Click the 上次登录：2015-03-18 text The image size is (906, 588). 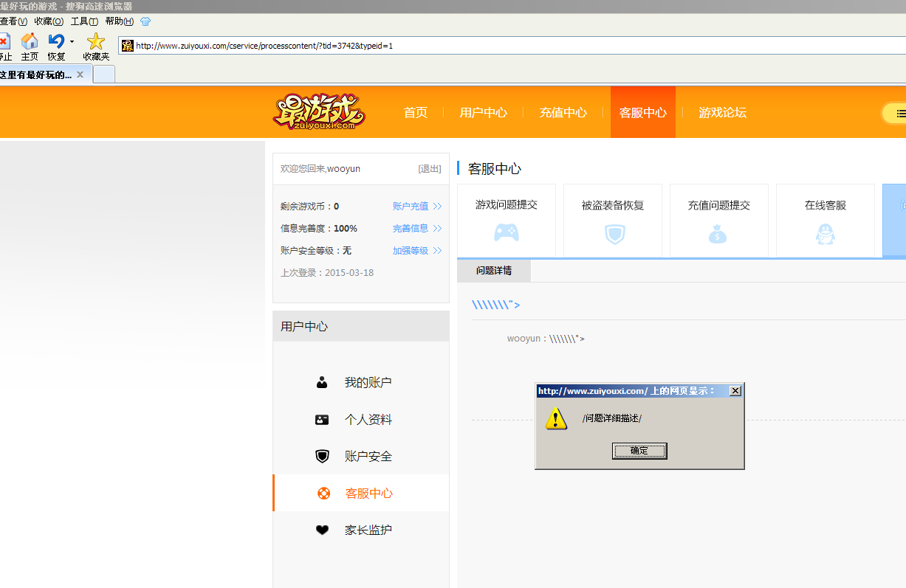tap(327, 273)
